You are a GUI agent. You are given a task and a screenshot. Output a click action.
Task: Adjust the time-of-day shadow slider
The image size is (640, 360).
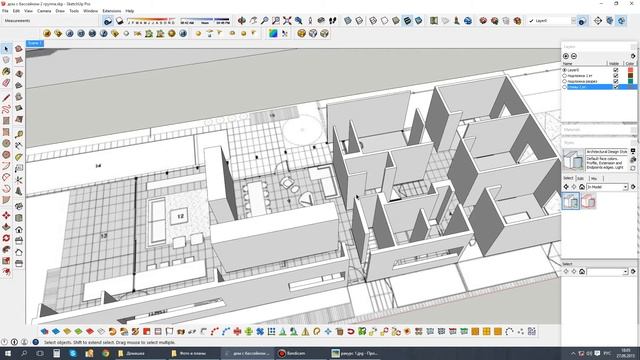pos(205,20)
